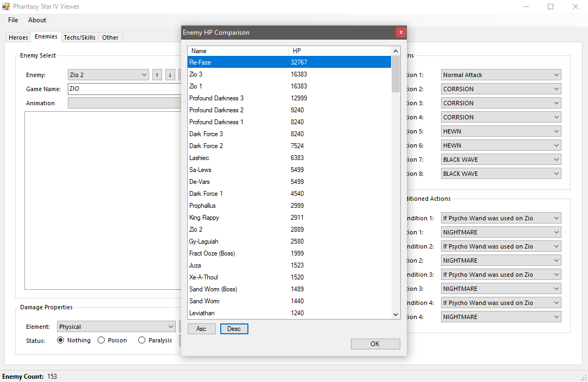
Task: Select the Zio 3 row
Action: (289, 74)
